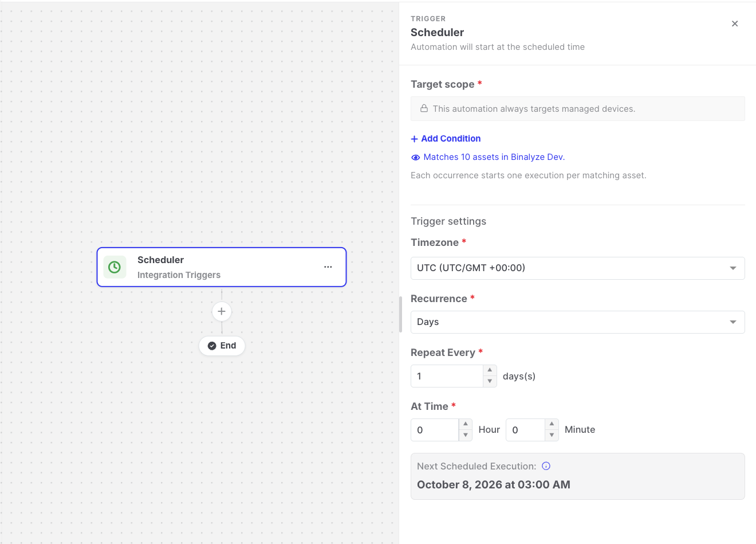Focus the Hour input field
The image size is (756, 544).
(x=435, y=430)
